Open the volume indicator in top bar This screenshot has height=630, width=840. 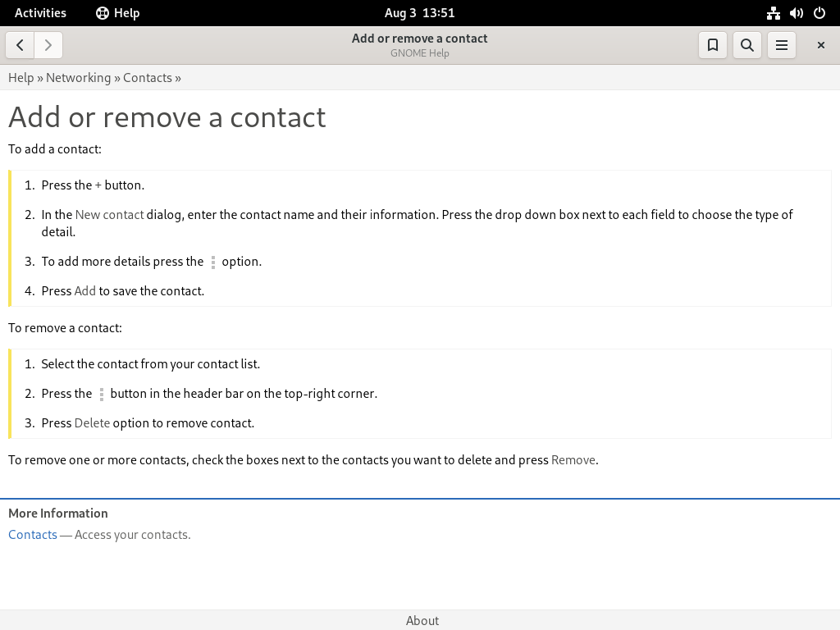pos(796,13)
